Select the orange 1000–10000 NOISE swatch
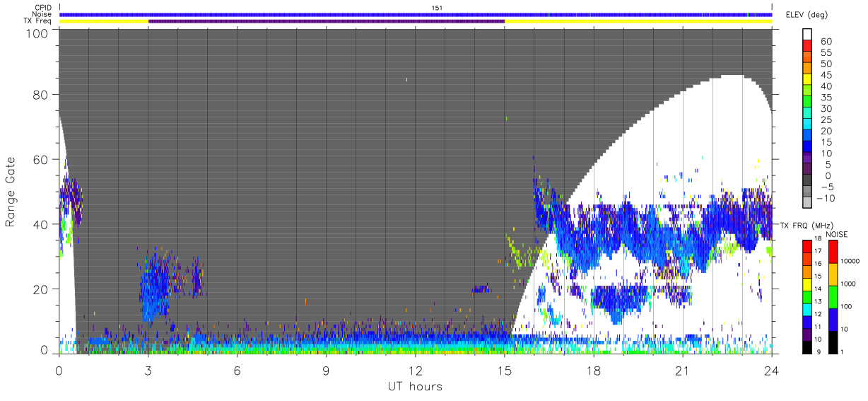 point(833,274)
